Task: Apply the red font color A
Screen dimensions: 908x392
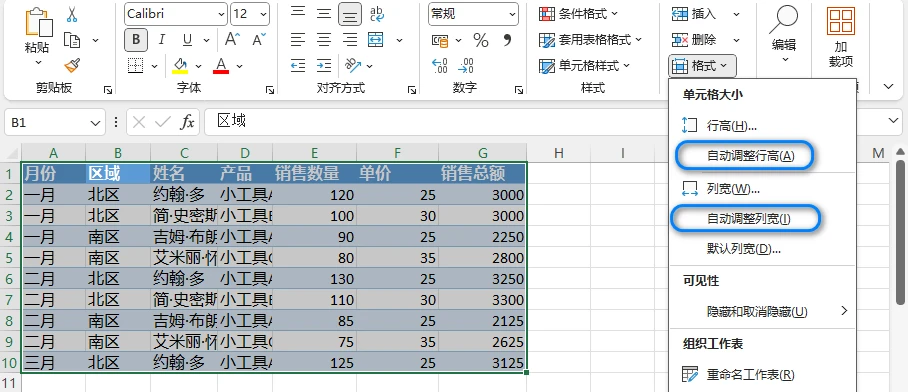Action: (221, 65)
